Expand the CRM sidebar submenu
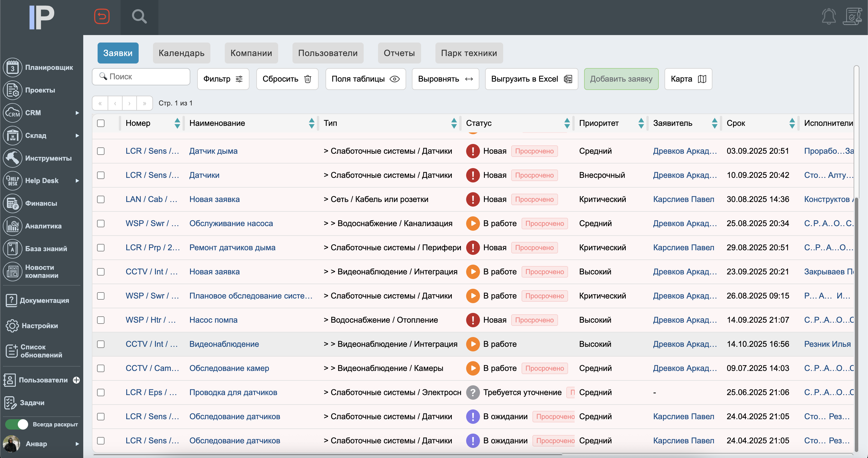Screen dimensions: 868x458 (x=78, y=113)
